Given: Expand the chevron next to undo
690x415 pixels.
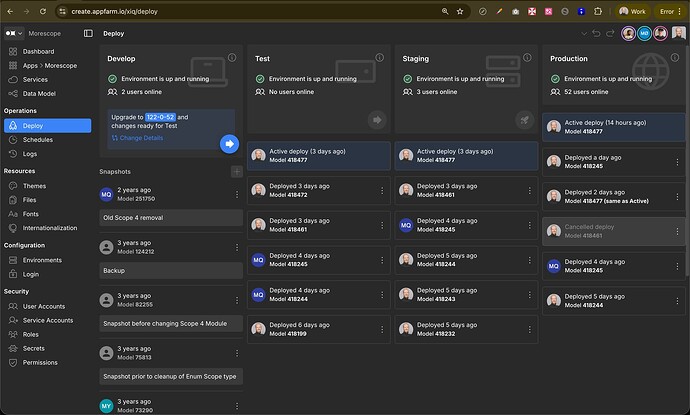Looking at the screenshot, I should pyautogui.click(x=584, y=33).
